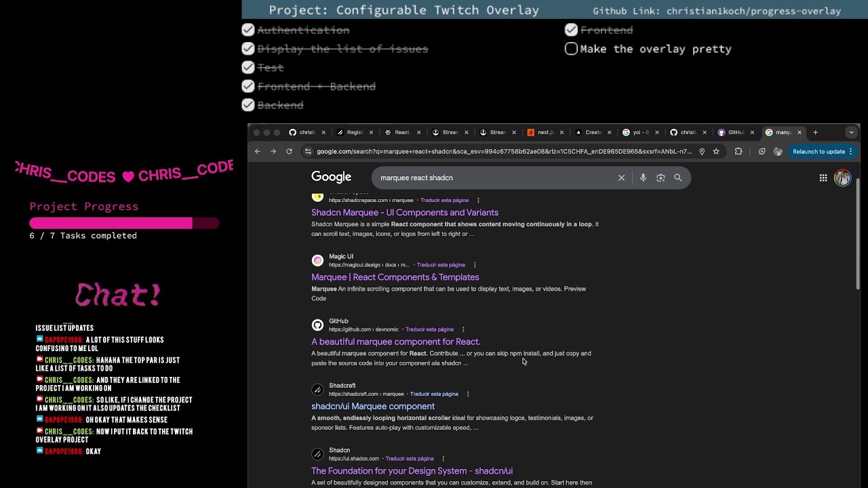Image resolution: width=868 pixels, height=488 pixels.
Task: Translate the Magic UI result page
Action: [441, 265]
